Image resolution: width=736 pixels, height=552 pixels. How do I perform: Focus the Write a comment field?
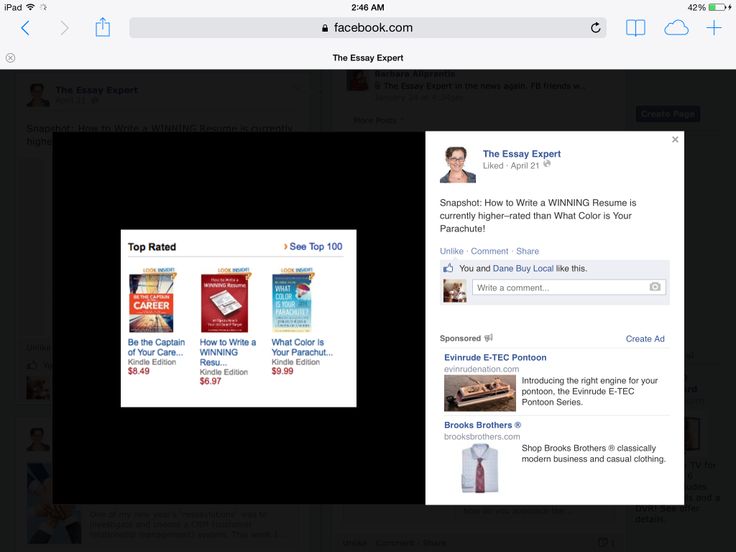[569, 287]
